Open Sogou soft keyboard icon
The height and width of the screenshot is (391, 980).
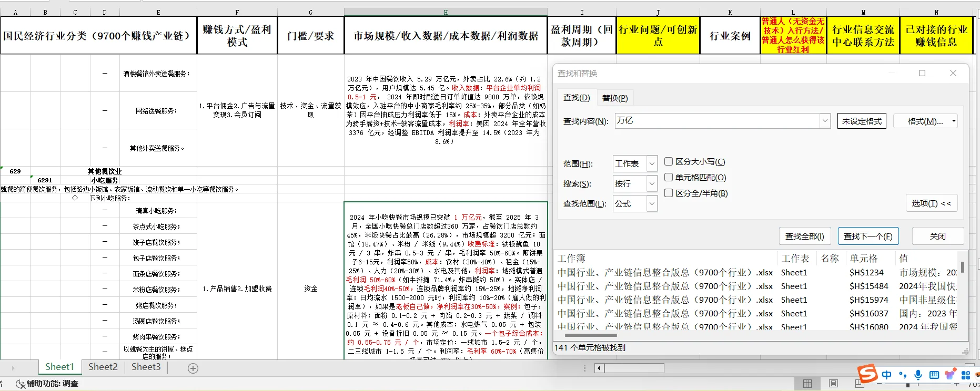[x=934, y=375]
